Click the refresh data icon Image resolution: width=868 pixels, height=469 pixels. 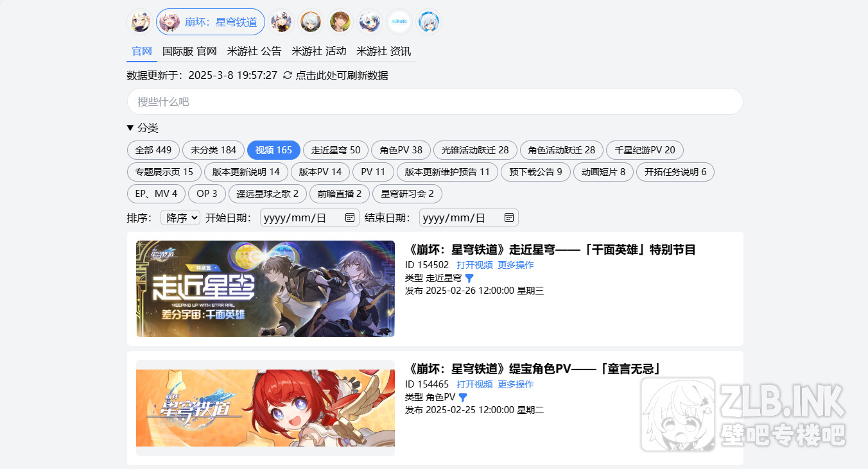(x=287, y=76)
